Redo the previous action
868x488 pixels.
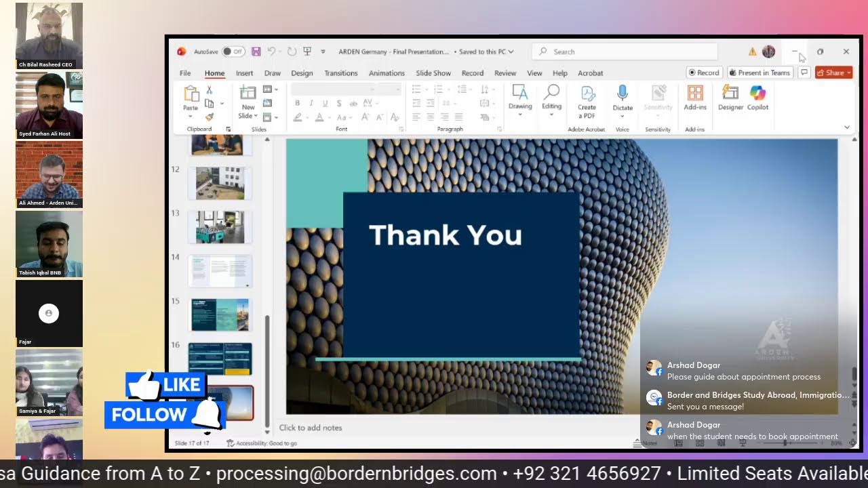[292, 52]
